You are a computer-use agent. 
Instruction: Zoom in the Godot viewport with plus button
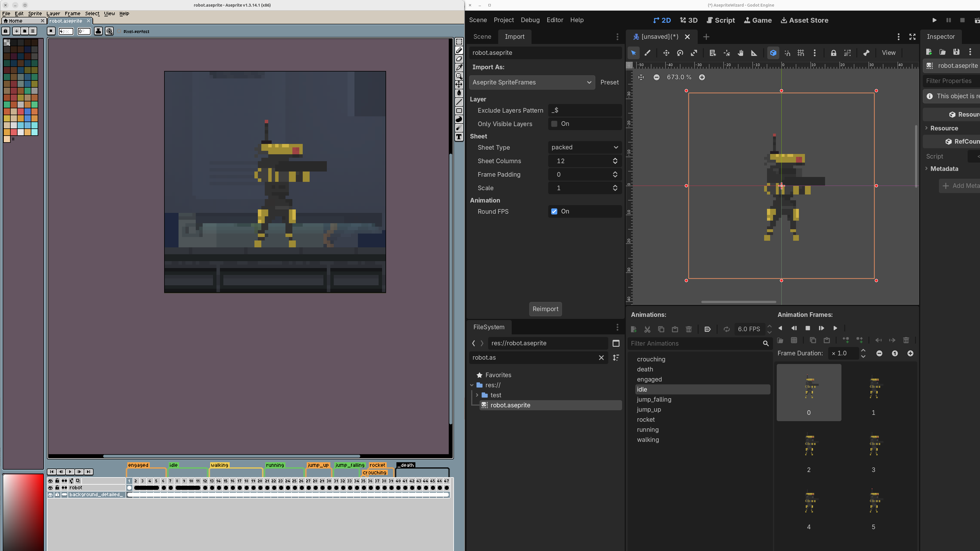pos(702,77)
